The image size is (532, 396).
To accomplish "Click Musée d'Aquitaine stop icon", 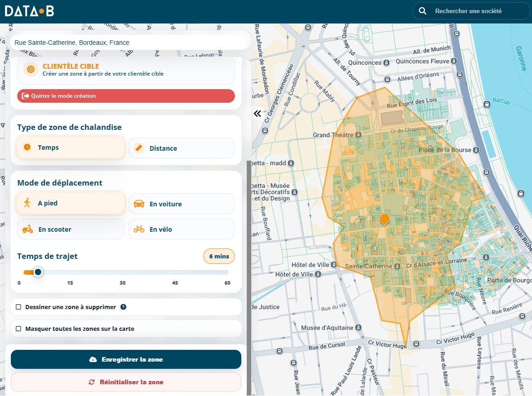I will click(x=358, y=328).
